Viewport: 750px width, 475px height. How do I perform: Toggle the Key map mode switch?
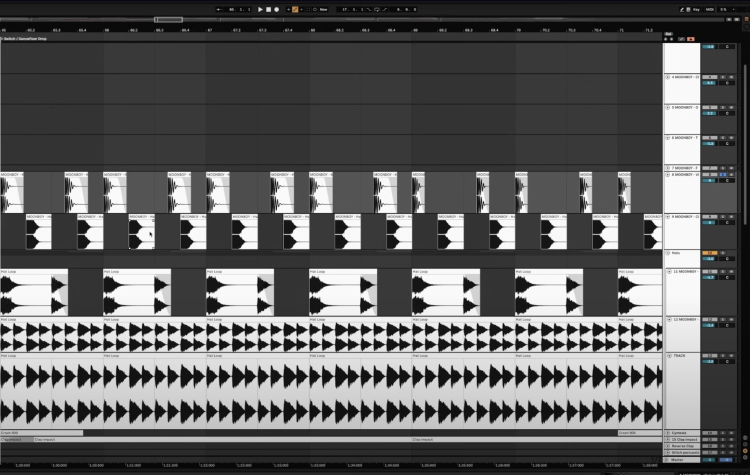point(695,9)
